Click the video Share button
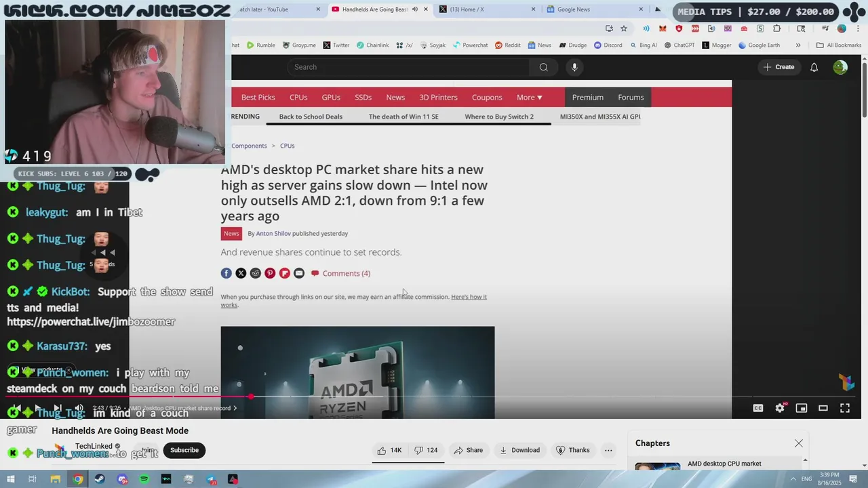This screenshot has height=488, width=868. tap(469, 450)
